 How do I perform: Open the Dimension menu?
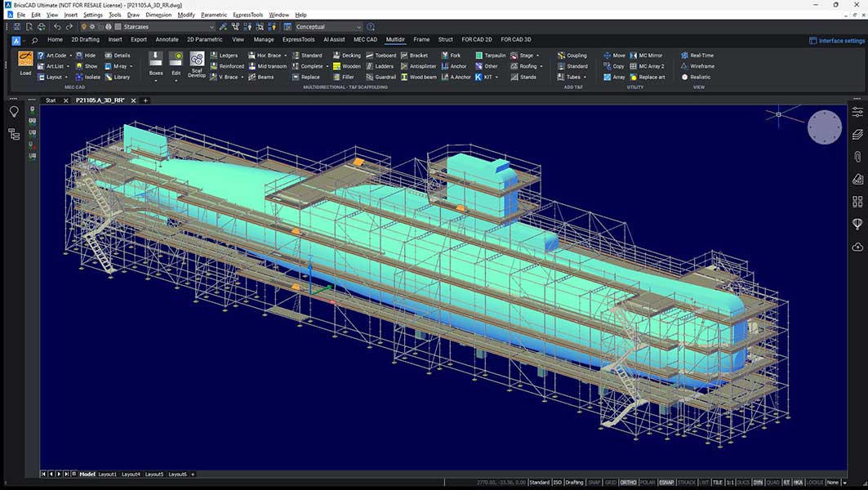[158, 14]
